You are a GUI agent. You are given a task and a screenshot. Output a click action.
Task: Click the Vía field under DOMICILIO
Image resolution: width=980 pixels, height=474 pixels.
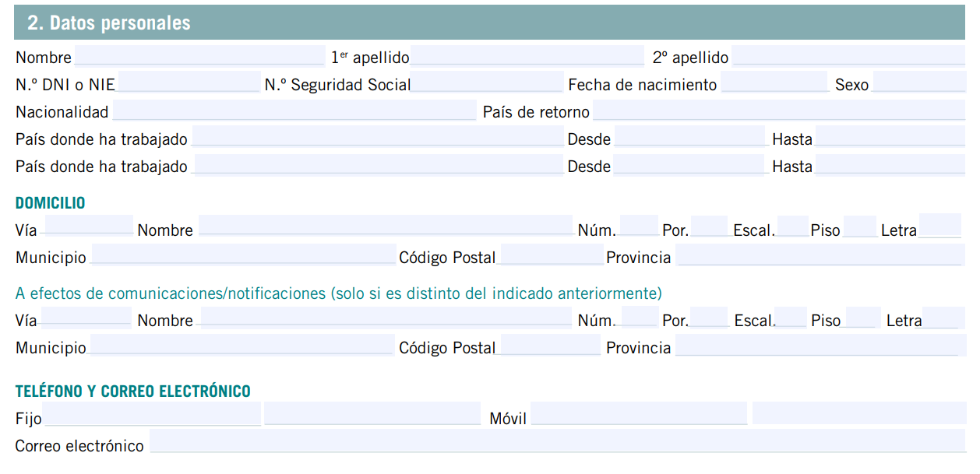[x=87, y=225]
